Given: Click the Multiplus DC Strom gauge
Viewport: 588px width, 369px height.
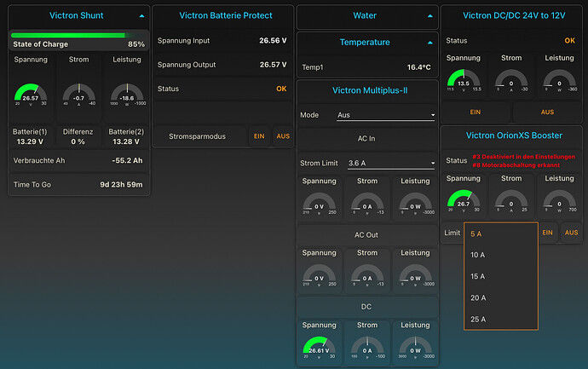Looking at the screenshot, I should [367, 348].
